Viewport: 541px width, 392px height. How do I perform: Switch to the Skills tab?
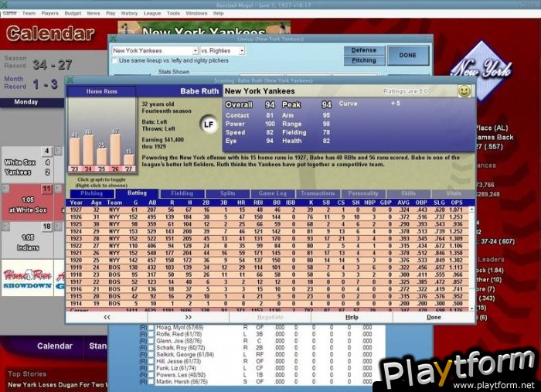[408, 193]
